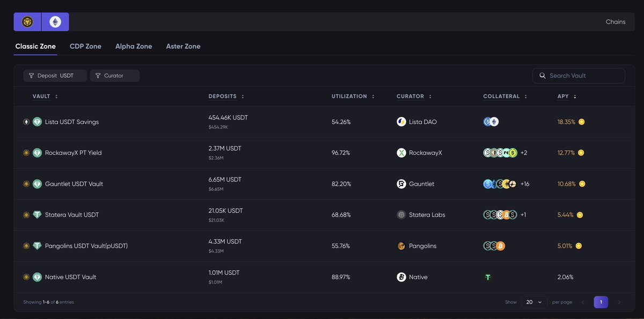Sort the table by APY column

pos(567,97)
